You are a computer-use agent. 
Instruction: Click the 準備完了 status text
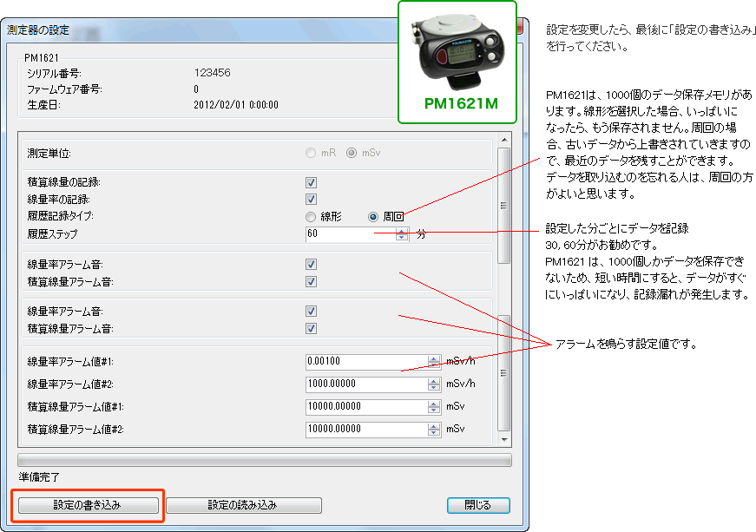[39, 477]
